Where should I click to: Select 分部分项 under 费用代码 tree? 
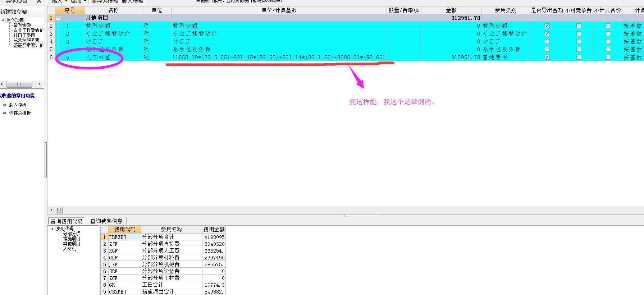point(72,234)
